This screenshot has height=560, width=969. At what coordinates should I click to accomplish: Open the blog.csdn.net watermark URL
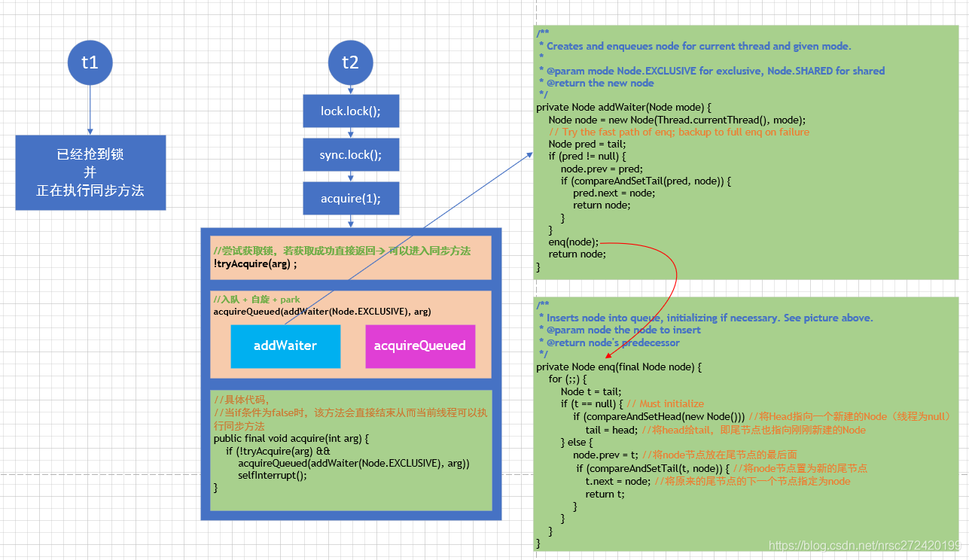(865, 545)
